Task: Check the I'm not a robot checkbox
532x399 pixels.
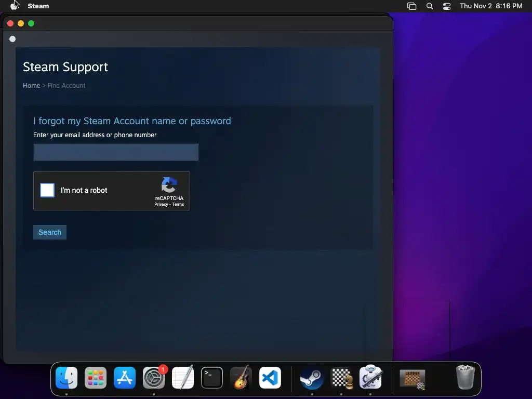Action: (x=47, y=190)
